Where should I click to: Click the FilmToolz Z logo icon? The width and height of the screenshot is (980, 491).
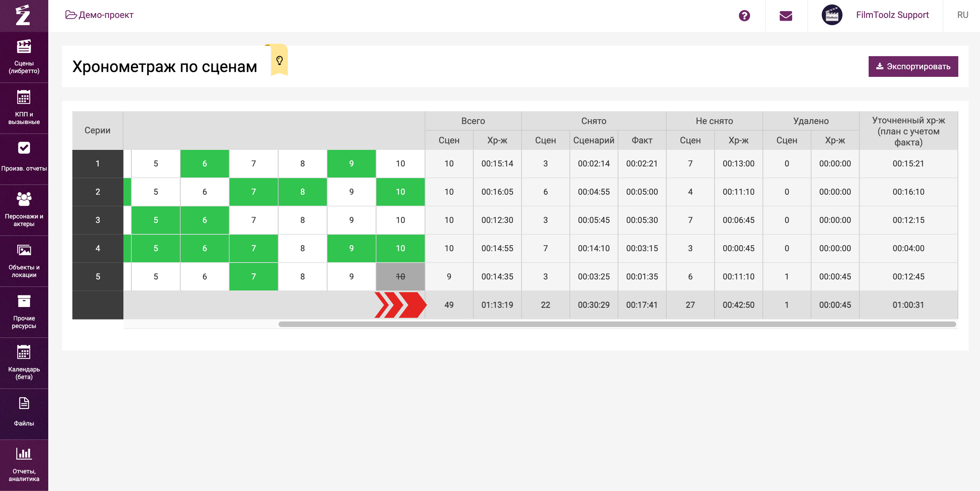[23, 16]
